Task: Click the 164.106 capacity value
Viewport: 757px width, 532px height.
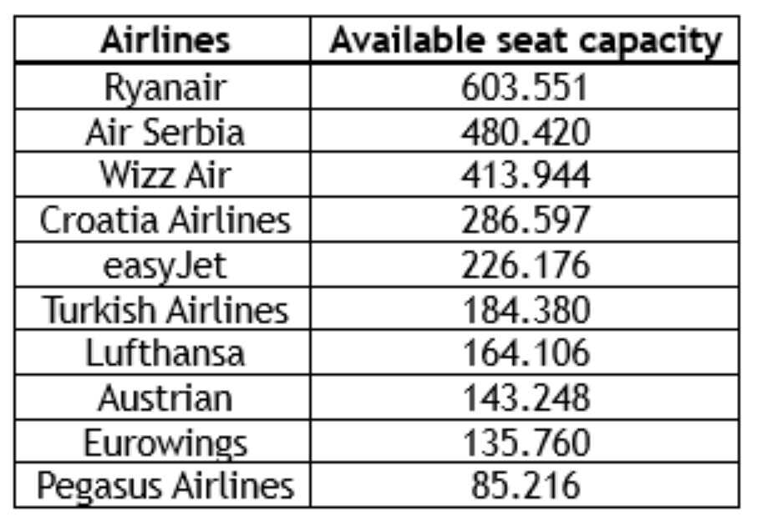Action: point(526,353)
